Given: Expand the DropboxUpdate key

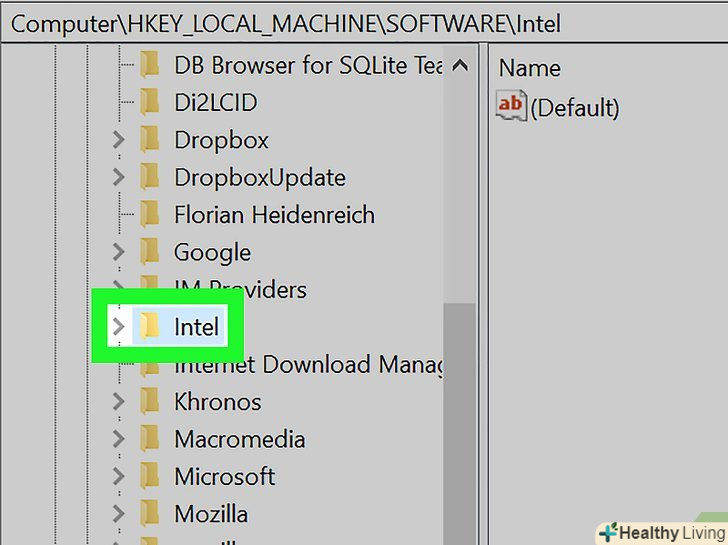Looking at the screenshot, I should 119,177.
